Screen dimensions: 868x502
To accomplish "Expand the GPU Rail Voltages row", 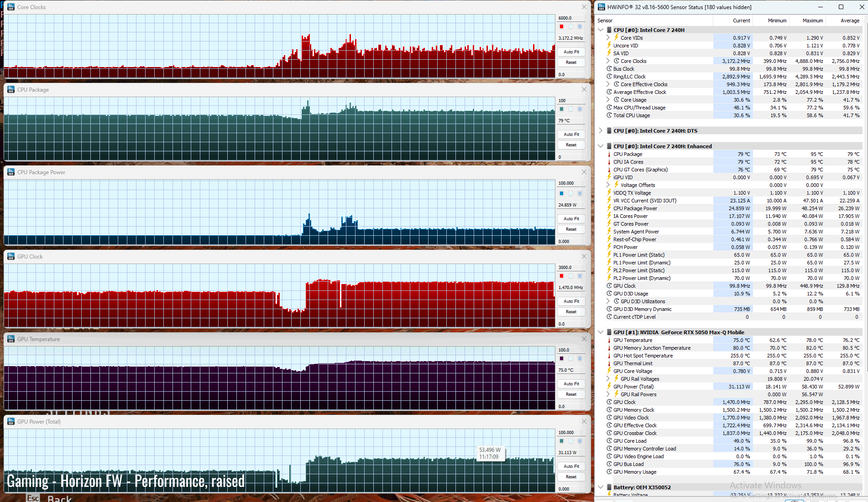I will (x=608, y=378).
